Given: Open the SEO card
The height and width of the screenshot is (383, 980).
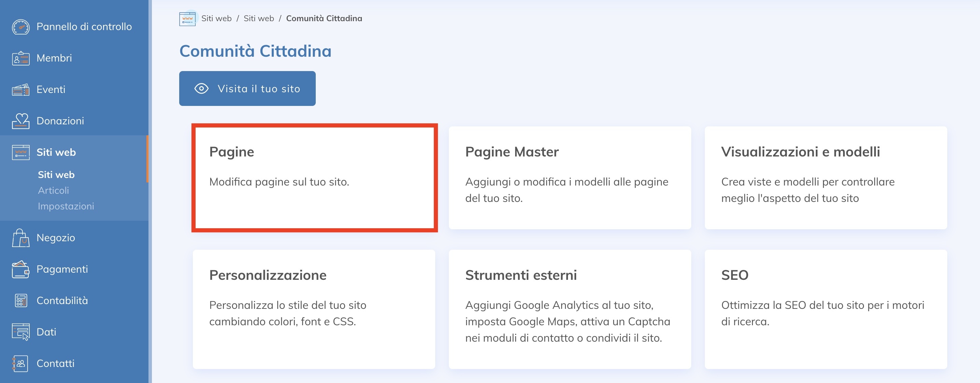Looking at the screenshot, I should 826,309.
